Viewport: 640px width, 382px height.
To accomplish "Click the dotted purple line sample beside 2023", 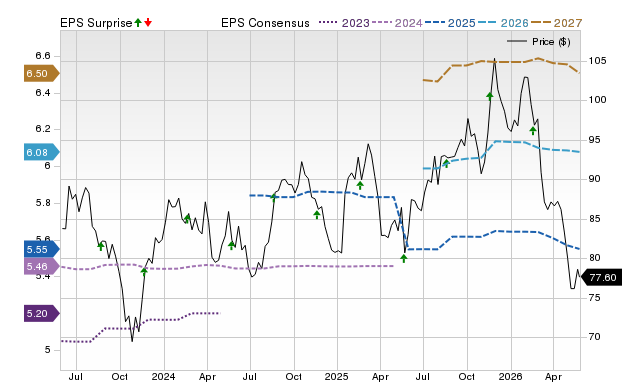I will tap(328, 23).
